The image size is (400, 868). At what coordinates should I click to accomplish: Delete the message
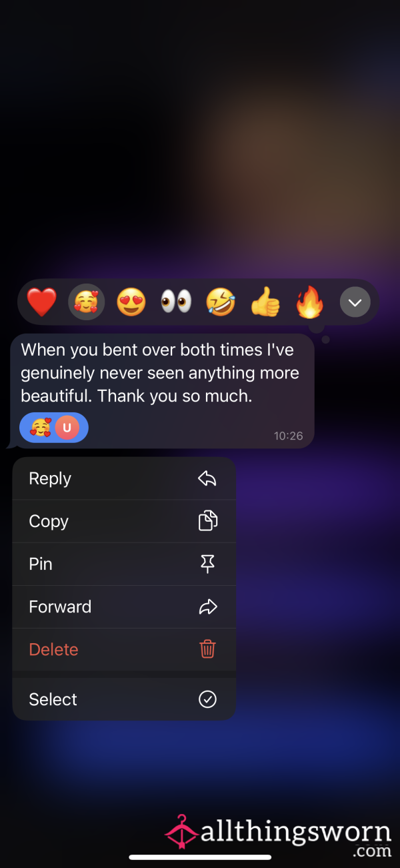tap(124, 649)
